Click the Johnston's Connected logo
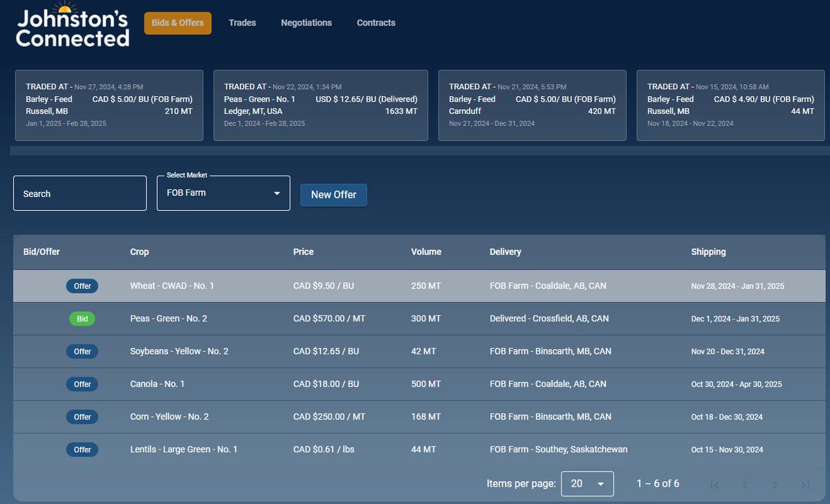This screenshot has width=830, height=504. pos(72,28)
